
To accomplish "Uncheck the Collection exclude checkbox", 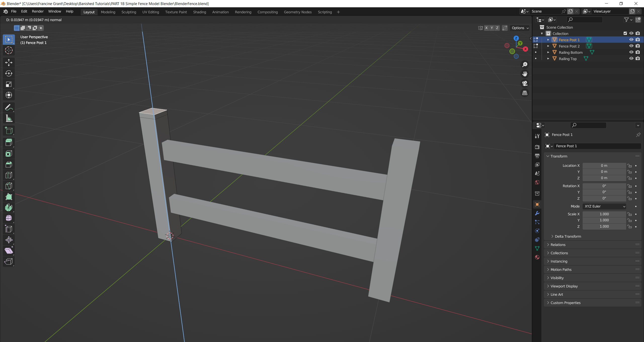I will point(625,33).
